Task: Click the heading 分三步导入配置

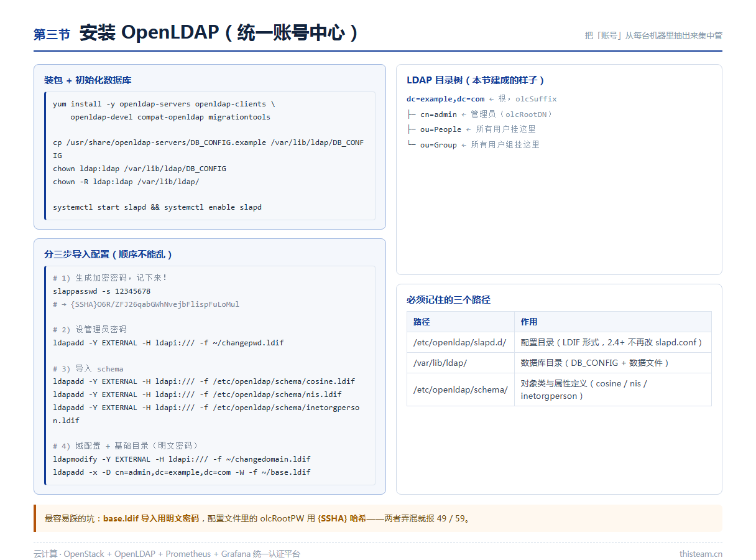Action: 108,254
